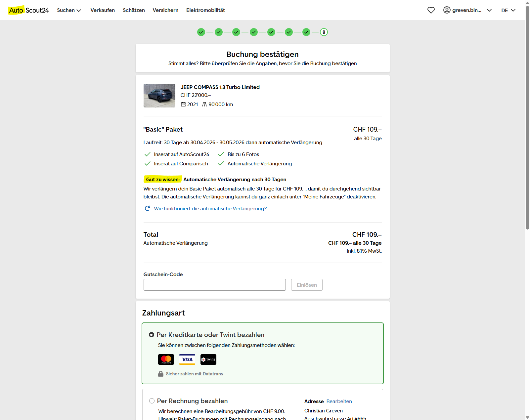Click the Mastercard payment logo
This screenshot has width=530, height=420.
pyautogui.click(x=166, y=359)
